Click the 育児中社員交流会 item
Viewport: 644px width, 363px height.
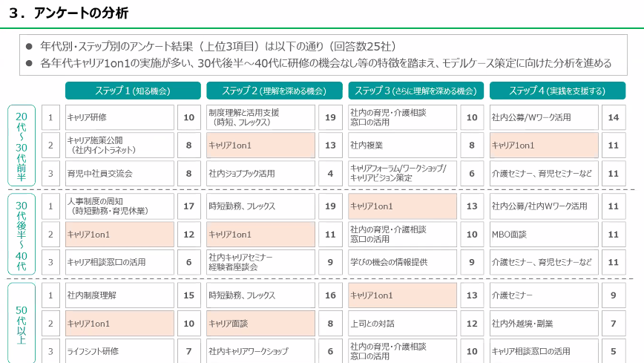point(119,174)
